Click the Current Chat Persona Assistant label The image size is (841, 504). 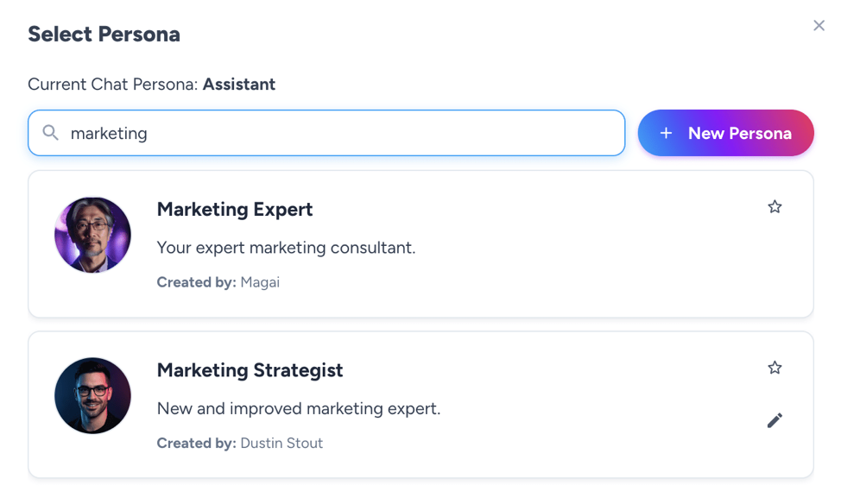[x=151, y=84]
